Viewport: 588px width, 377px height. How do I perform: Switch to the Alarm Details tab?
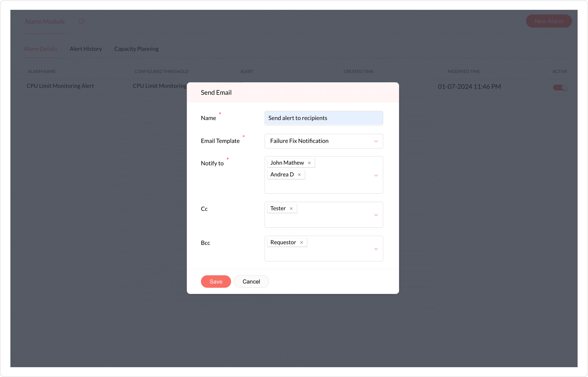tap(41, 49)
